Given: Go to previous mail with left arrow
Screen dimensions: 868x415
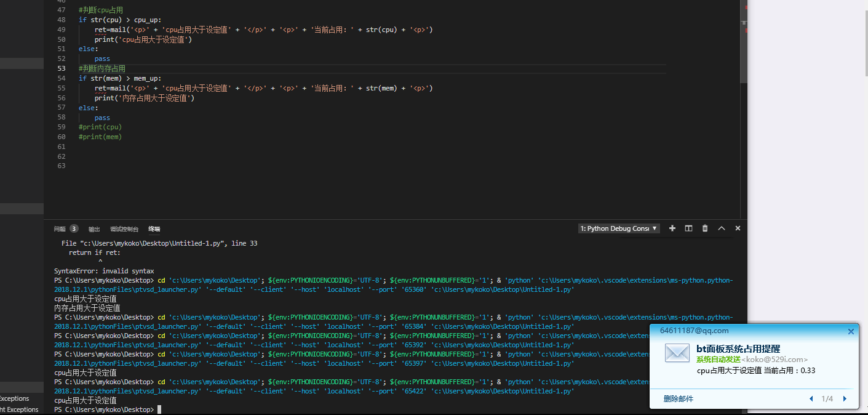Looking at the screenshot, I should 811,399.
